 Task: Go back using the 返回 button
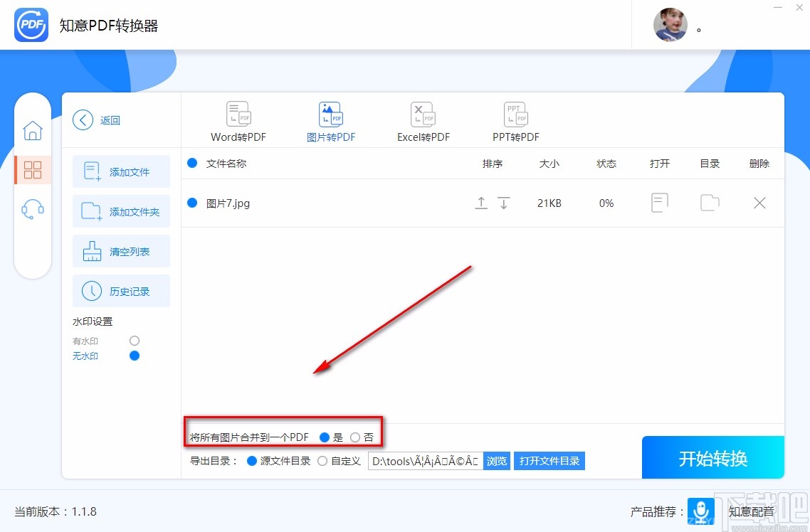(96, 119)
